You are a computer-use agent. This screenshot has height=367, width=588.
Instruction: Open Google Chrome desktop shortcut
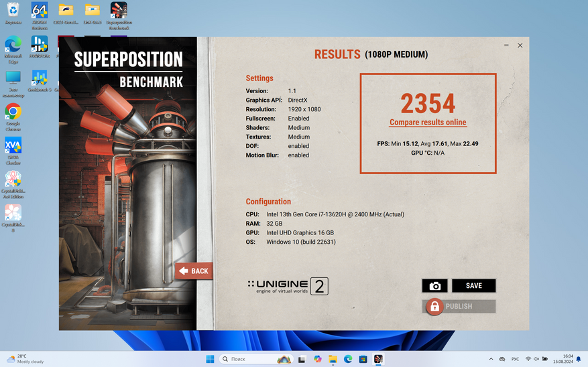[13, 117]
